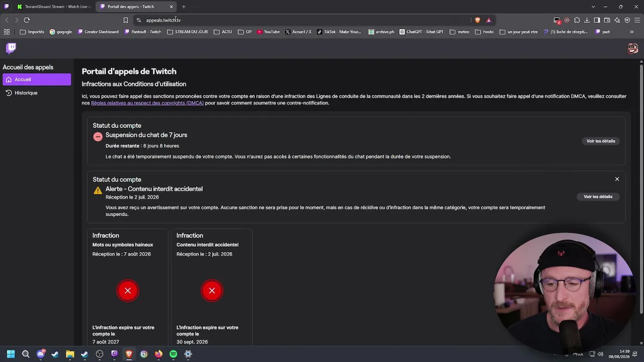Go to Accueil in the appeals sidebar
The image size is (644, 362).
(37, 79)
